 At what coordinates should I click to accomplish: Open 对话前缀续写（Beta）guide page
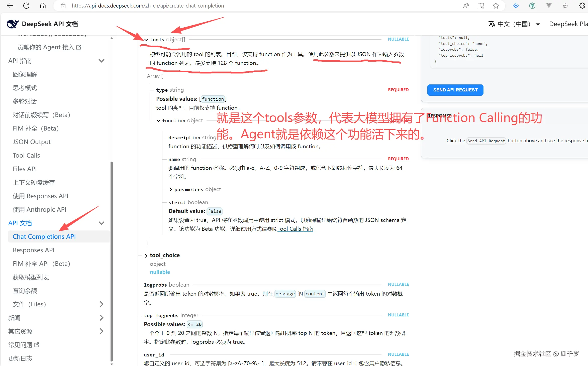[42, 115]
